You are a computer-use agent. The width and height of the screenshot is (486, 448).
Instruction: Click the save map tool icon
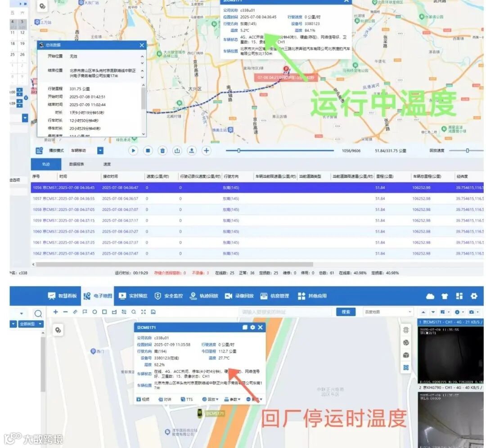click(x=153, y=312)
